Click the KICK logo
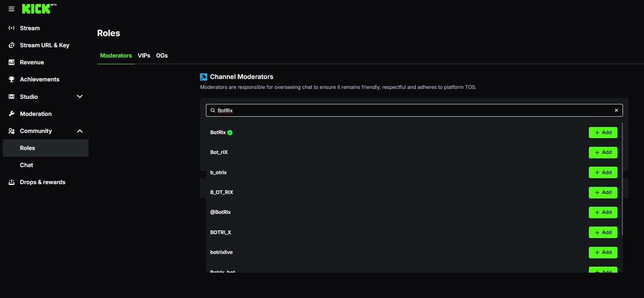The width and height of the screenshot is (644, 298). pos(39,9)
